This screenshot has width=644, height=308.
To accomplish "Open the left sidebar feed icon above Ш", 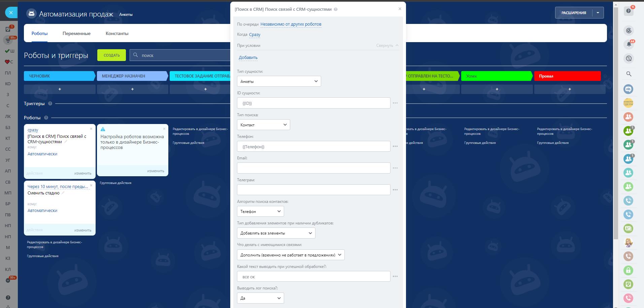I will coord(8,40).
